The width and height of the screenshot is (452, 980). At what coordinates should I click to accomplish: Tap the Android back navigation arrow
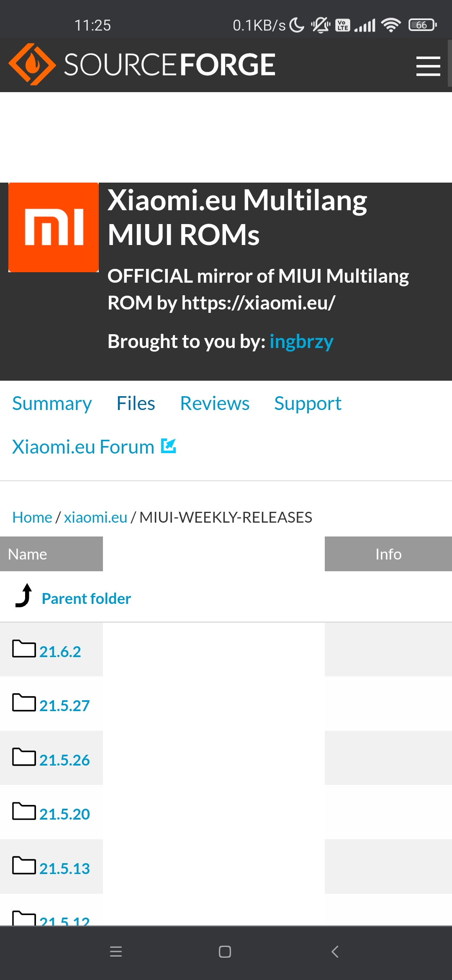(335, 952)
